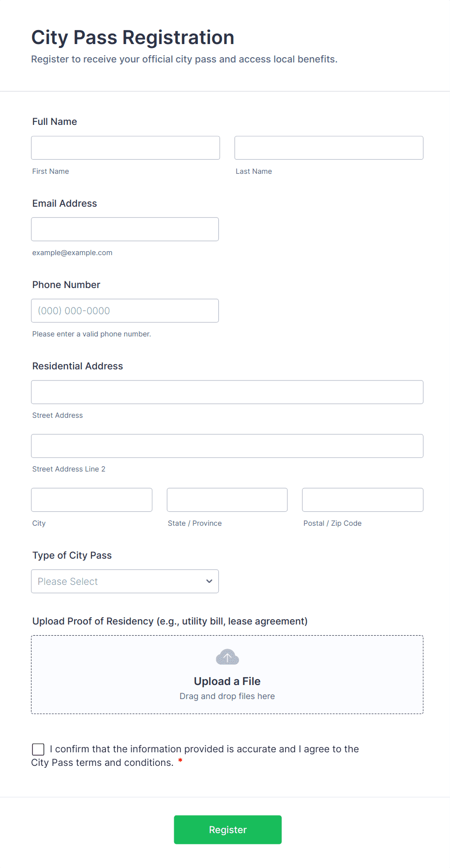Click the upload cloud icon
This screenshot has height=868, width=450.
pyautogui.click(x=227, y=657)
